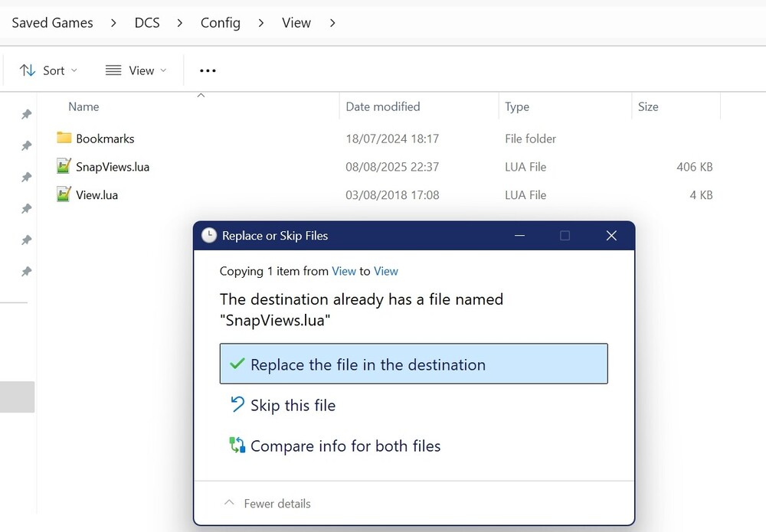Sort files by Date modified column

[383, 107]
